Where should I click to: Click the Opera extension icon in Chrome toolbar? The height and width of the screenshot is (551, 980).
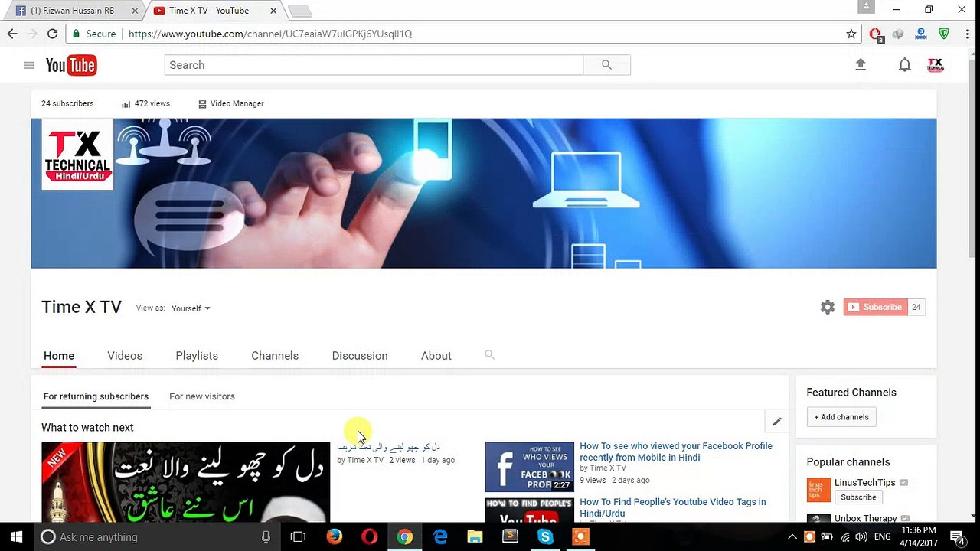pos(876,34)
